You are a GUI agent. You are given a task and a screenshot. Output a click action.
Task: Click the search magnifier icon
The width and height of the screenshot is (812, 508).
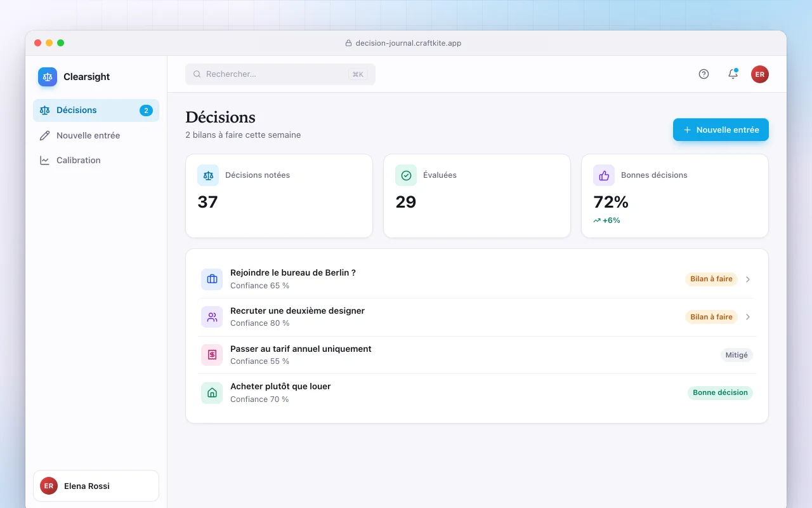197,74
